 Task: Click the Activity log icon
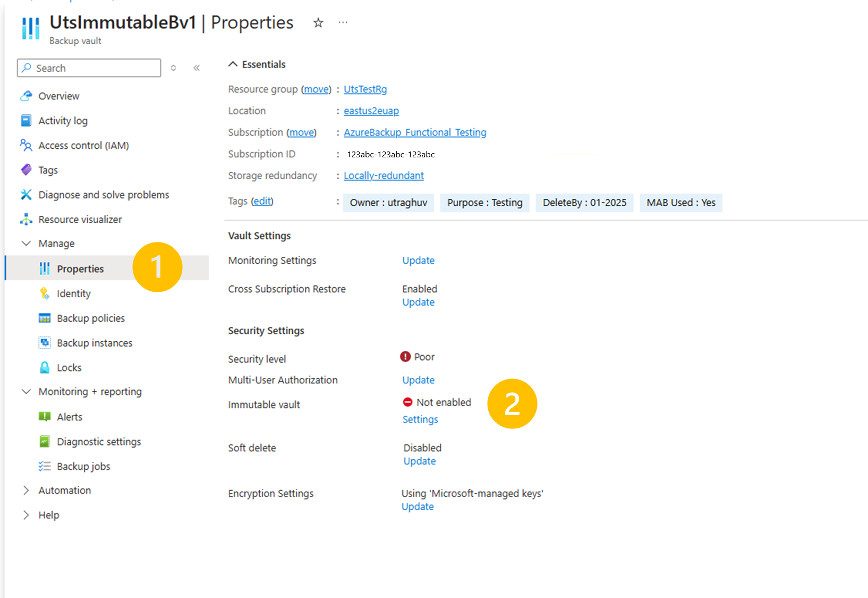click(26, 121)
